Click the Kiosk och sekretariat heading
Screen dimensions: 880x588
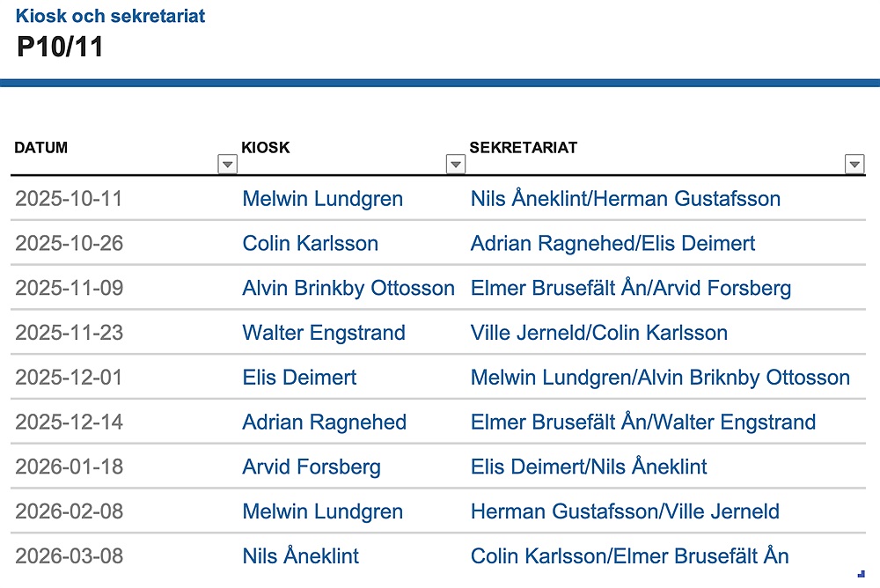[111, 16]
